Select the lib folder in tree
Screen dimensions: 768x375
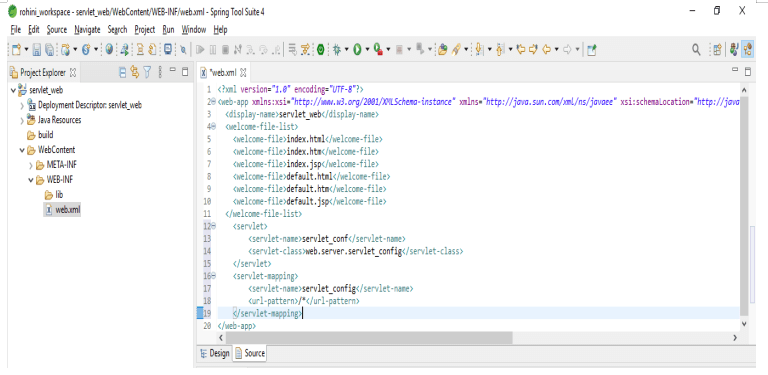tap(53, 195)
